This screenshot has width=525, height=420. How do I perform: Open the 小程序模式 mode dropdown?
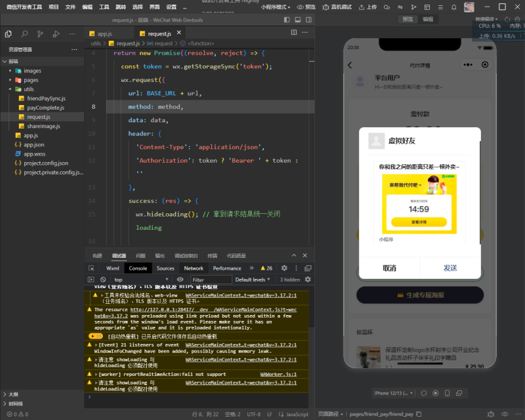pyautogui.click(x=276, y=7)
